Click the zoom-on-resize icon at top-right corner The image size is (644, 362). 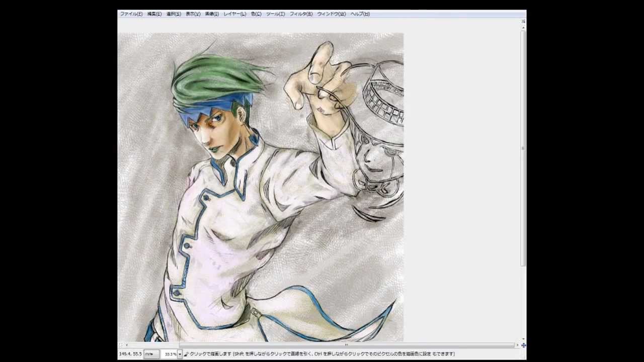coord(524,21)
